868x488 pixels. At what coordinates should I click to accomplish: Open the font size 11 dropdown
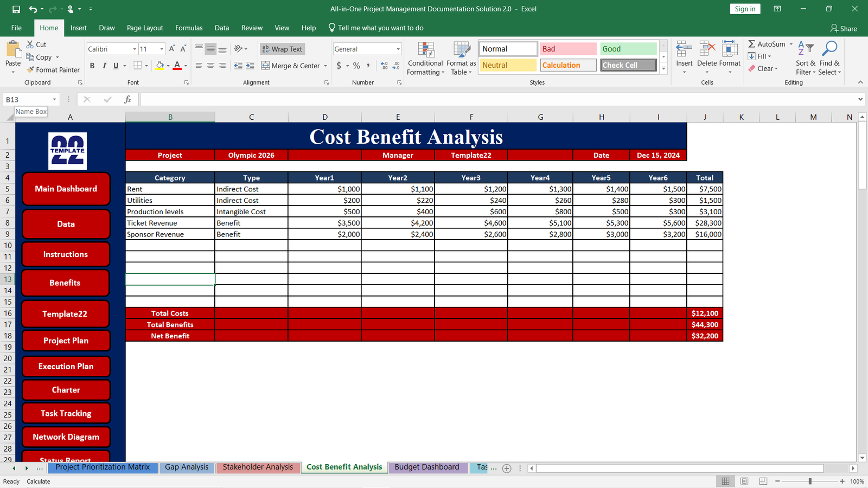point(162,49)
